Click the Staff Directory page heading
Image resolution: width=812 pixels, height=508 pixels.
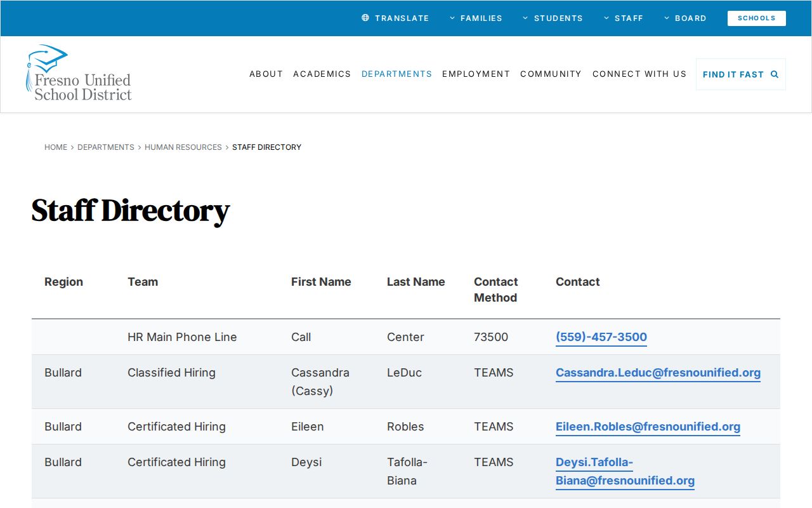pos(130,210)
